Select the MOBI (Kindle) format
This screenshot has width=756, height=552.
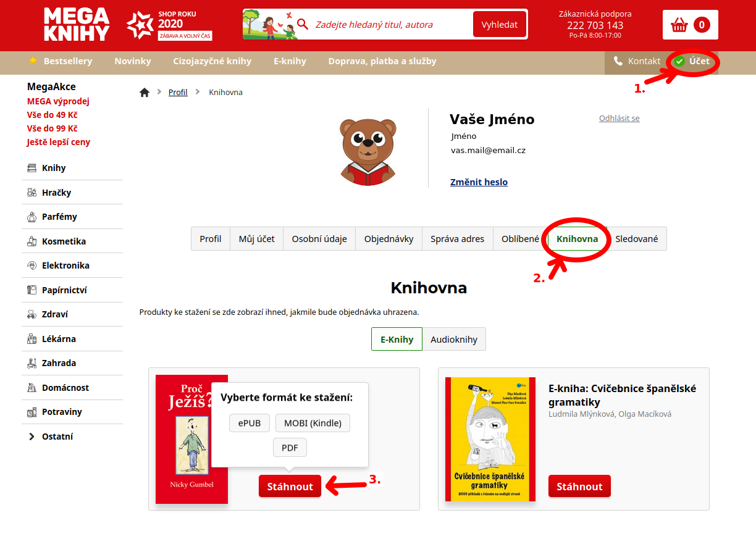point(313,423)
